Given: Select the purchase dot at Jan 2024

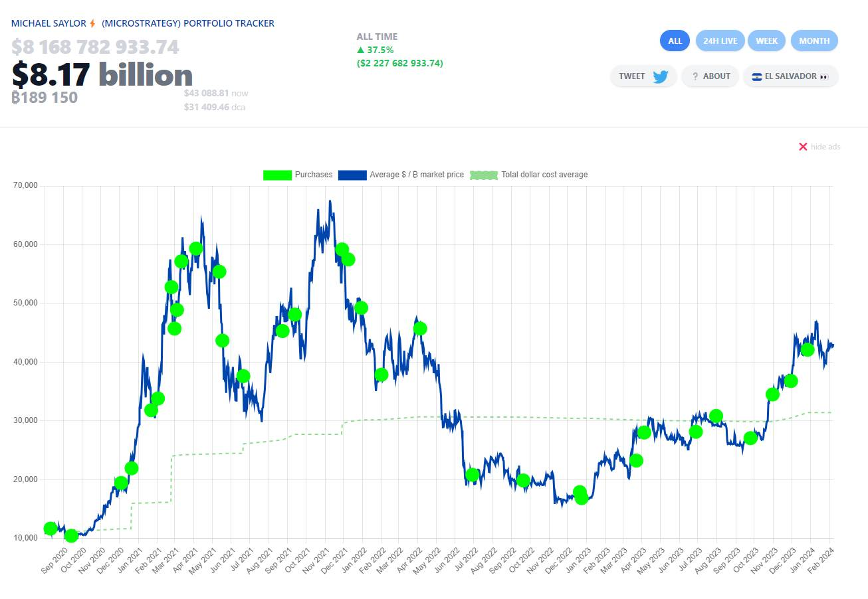Looking at the screenshot, I should coord(808,350).
